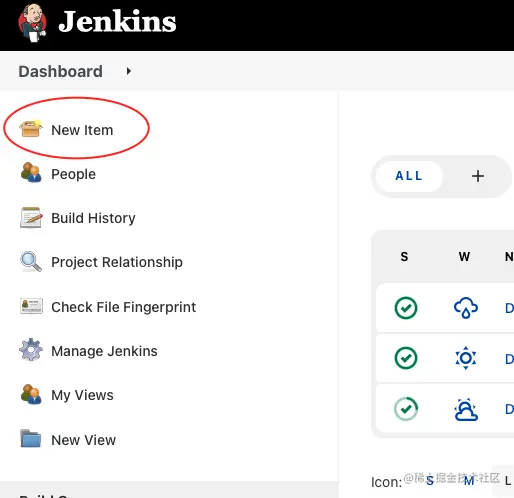Click the Manage Jenkins gear icon
The image size is (514, 498).
click(x=31, y=350)
